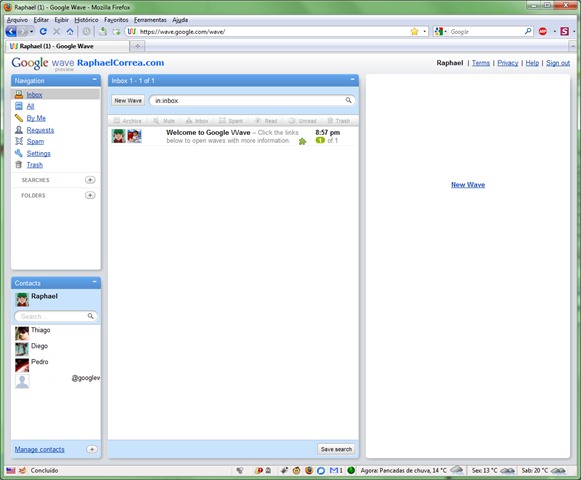The image size is (581, 480).
Task: Open the Ferramentas menu
Action: pos(150,20)
